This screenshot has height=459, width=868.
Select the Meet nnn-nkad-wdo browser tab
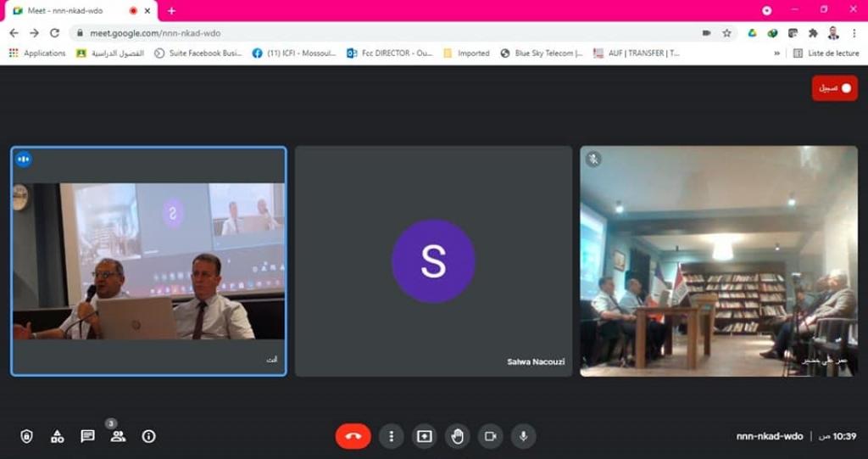[72, 10]
